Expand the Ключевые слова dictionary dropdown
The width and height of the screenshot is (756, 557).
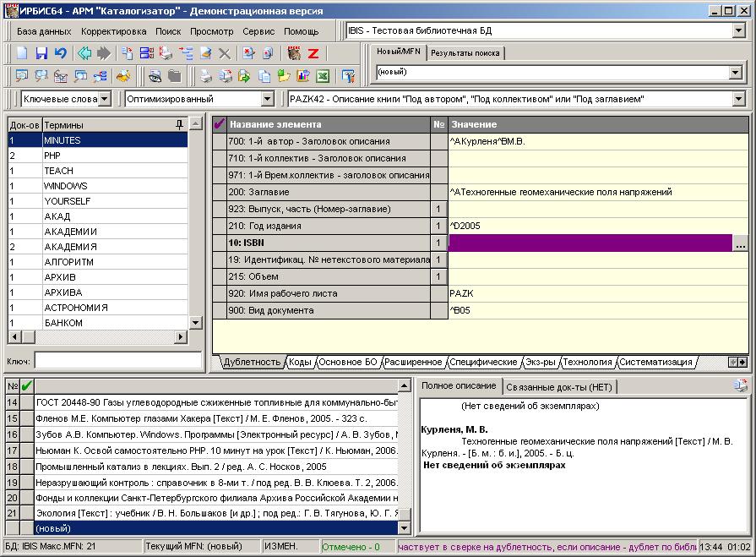tap(104, 99)
